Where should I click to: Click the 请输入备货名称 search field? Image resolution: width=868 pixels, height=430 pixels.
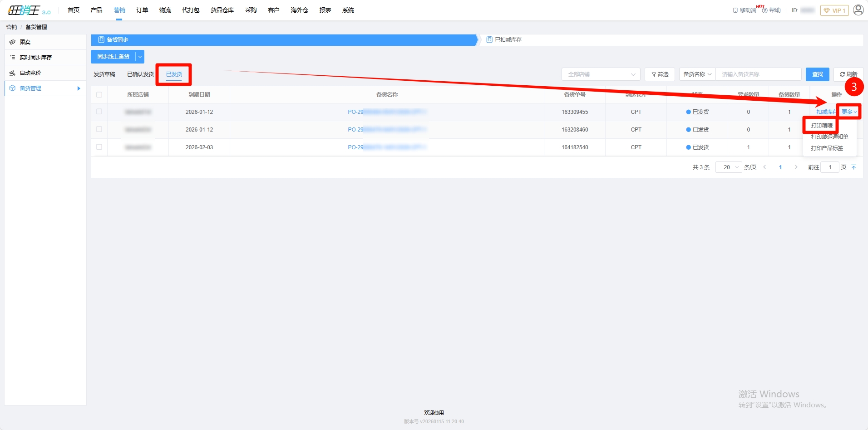coord(758,74)
